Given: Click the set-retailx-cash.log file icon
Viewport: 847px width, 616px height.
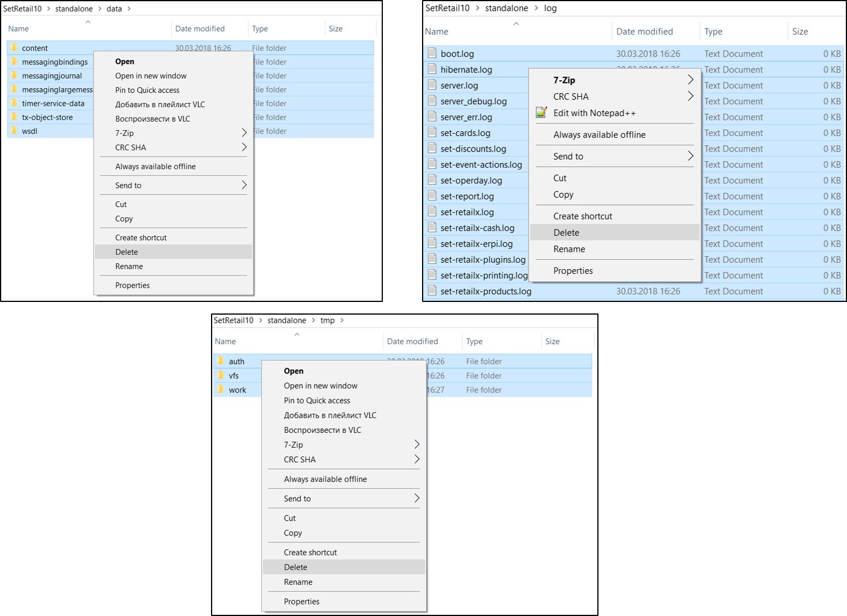Looking at the screenshot, I should coord(432,228).
